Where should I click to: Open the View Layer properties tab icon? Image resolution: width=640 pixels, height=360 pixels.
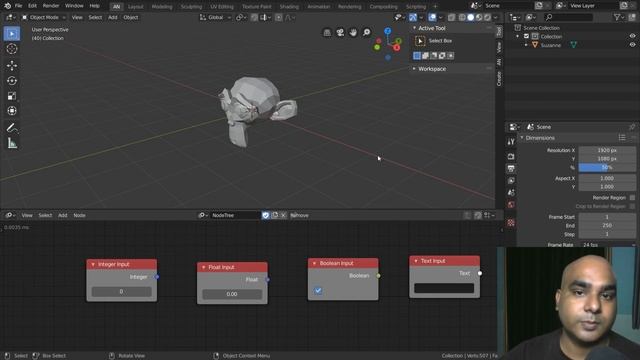point(511,180)
